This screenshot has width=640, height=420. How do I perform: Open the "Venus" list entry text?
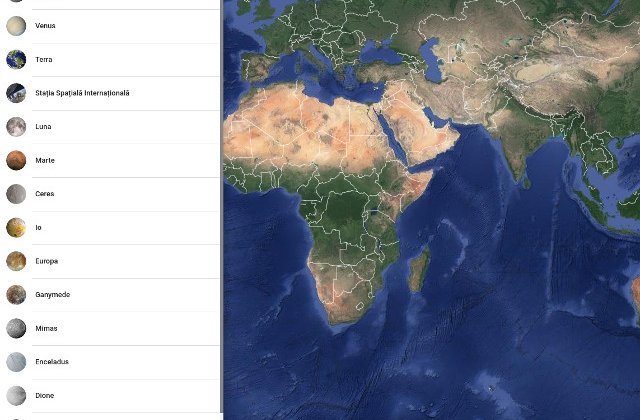click(x=45, y=26)
